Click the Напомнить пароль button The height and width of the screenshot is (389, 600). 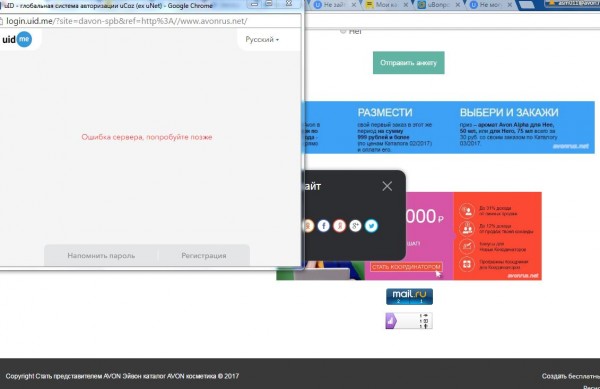(x=101, y=256)
